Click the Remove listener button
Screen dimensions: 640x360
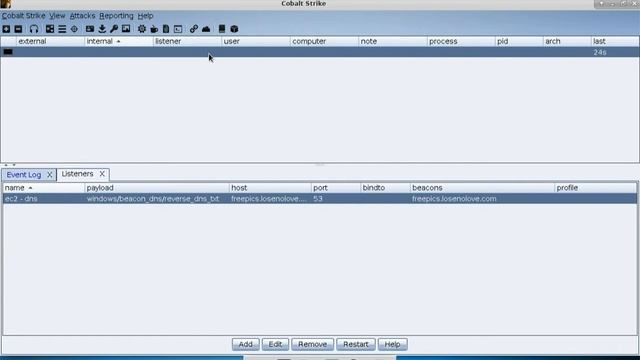coord(312,344)
